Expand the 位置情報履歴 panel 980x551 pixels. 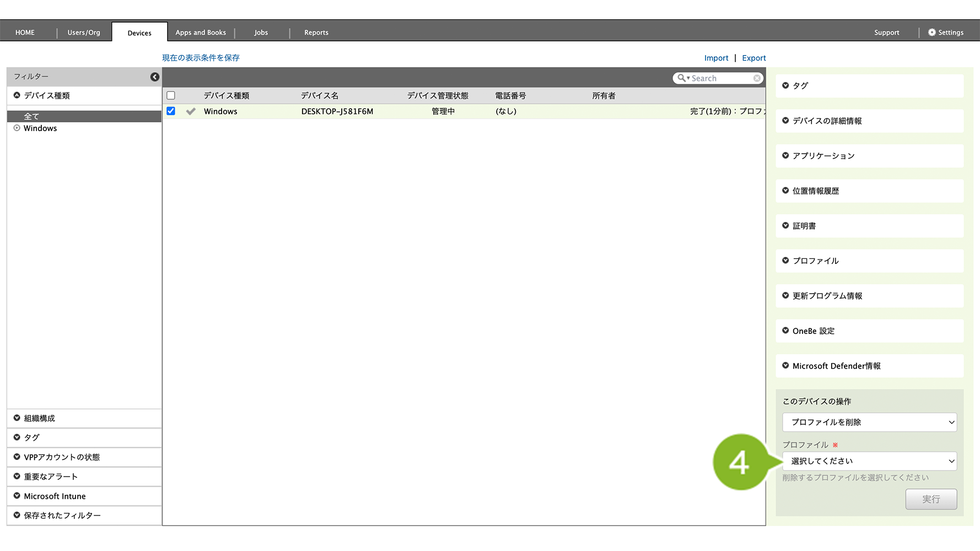coord(869,191)
